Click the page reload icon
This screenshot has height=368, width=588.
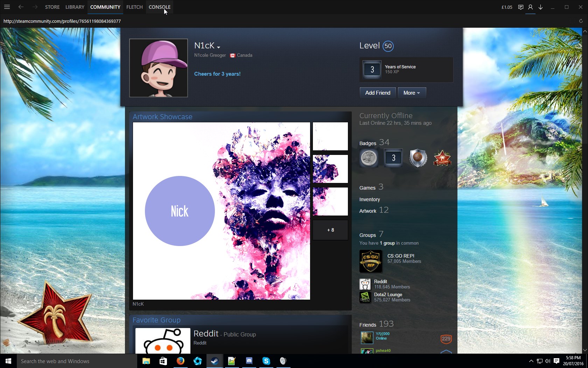click(581, 21)
